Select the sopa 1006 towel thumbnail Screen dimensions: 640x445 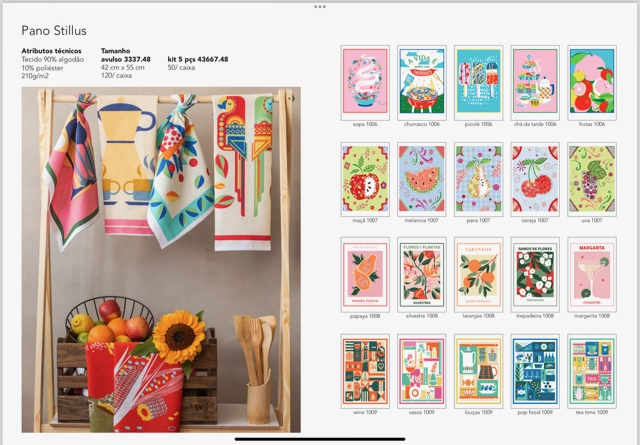tap(365, 82)
